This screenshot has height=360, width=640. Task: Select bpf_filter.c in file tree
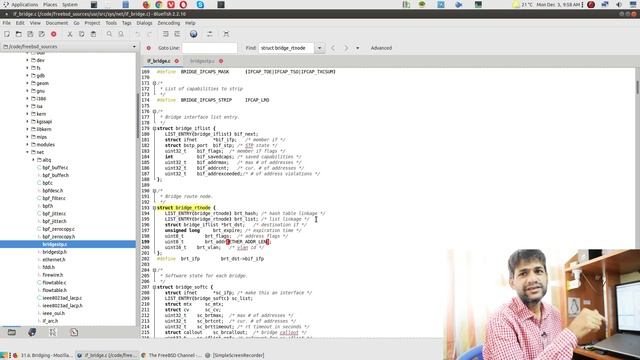coord(54,198)
